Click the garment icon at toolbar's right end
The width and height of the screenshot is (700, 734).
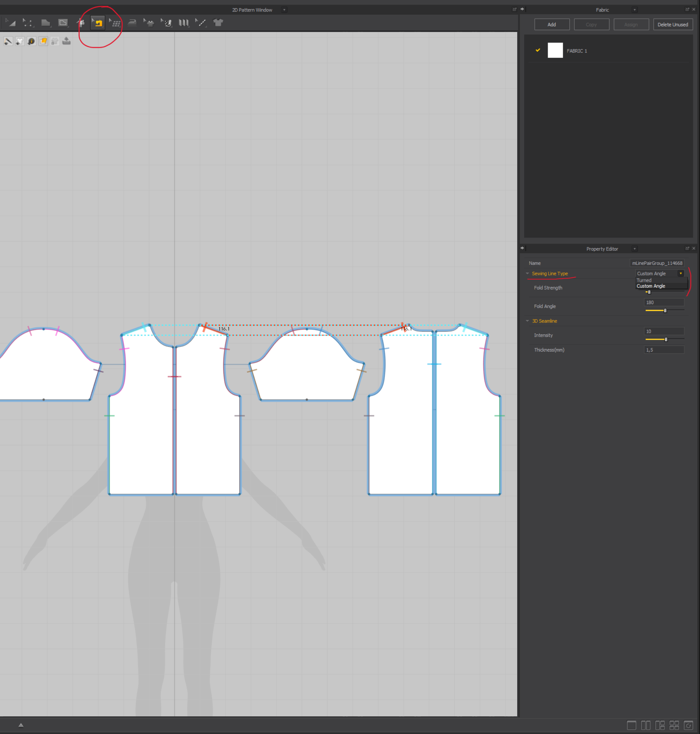[x=218, y=22]
